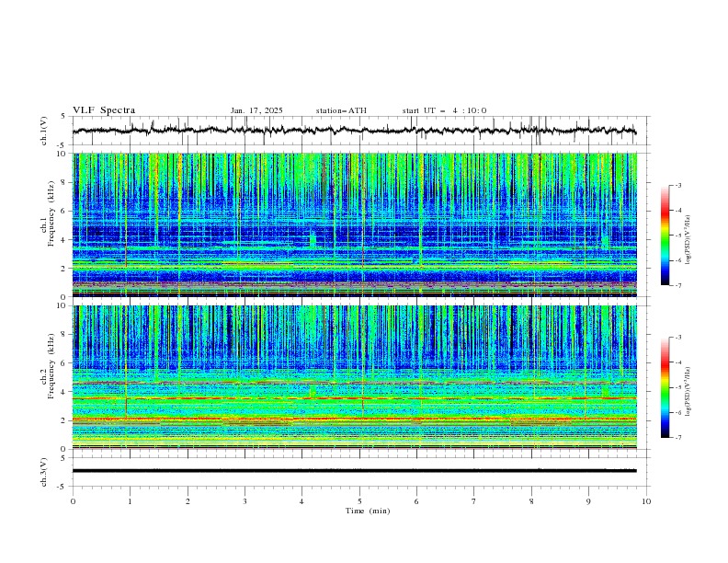Screen dimensions: 728x563
Task: Click the 'VLF Spectra' title text
Action: click(x=104, y=110)
